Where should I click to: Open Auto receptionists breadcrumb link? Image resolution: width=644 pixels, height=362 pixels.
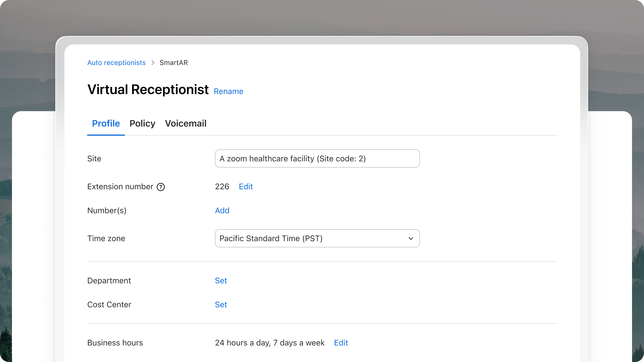click(x=116, y=63)
